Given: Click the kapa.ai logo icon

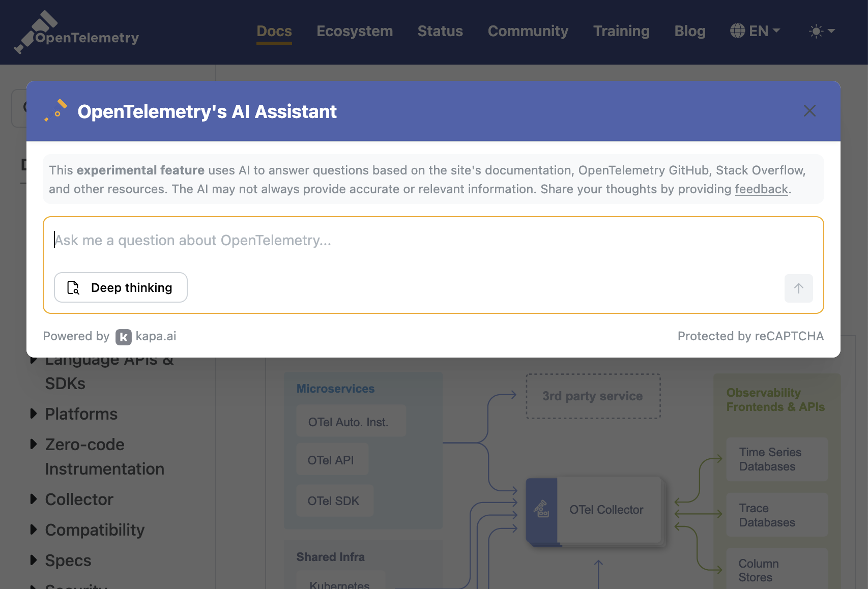Looking at the screenshot, I should 124,337.
